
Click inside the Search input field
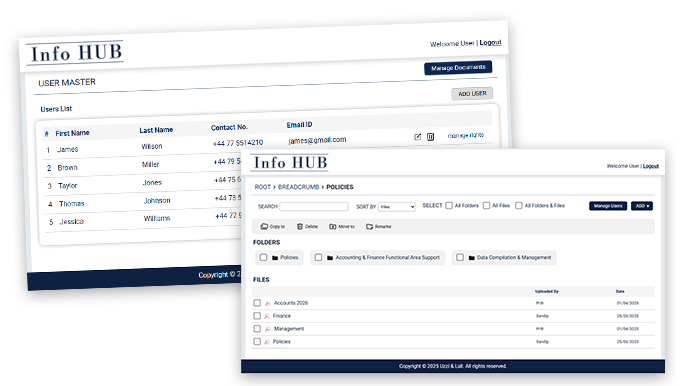click(x=314, y=207)
